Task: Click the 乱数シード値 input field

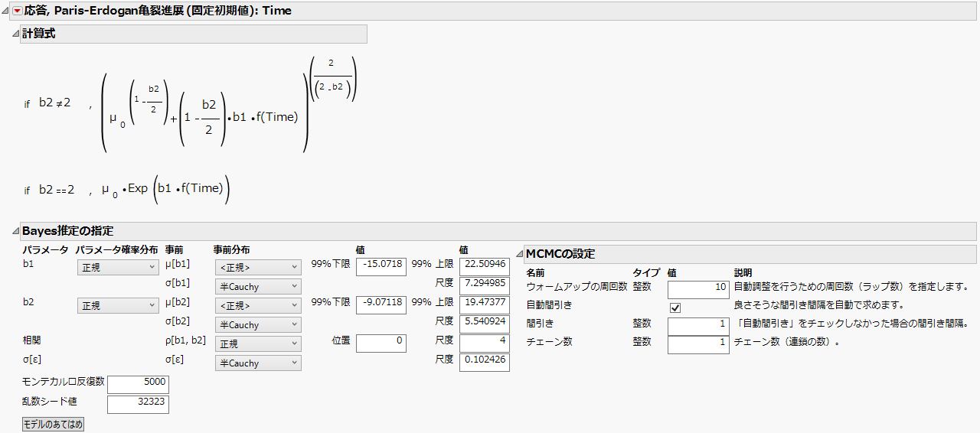Action: 138,403
